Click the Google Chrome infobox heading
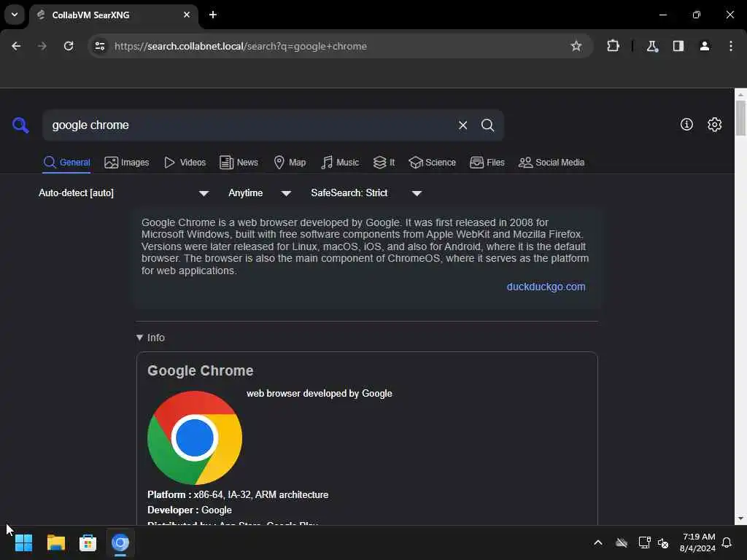The height and width of the screenshot is (560, 747). pos(200,370)
